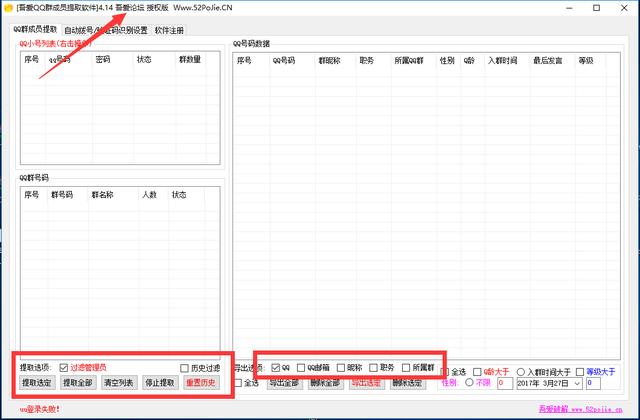The width and height of the screenshot is (640, 420).
Task: Enable the 历史过滤 checkbox
Action: coord(184,367)
